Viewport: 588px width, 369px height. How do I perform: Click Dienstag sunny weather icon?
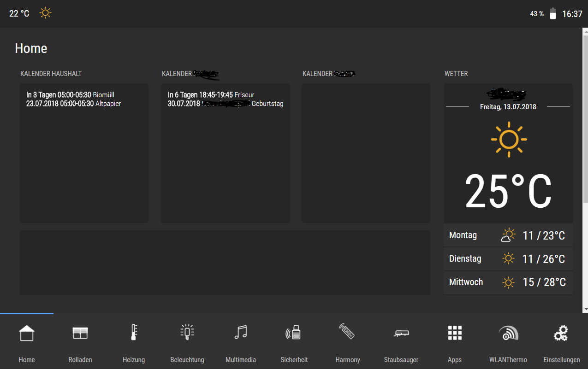coord(508,258)
